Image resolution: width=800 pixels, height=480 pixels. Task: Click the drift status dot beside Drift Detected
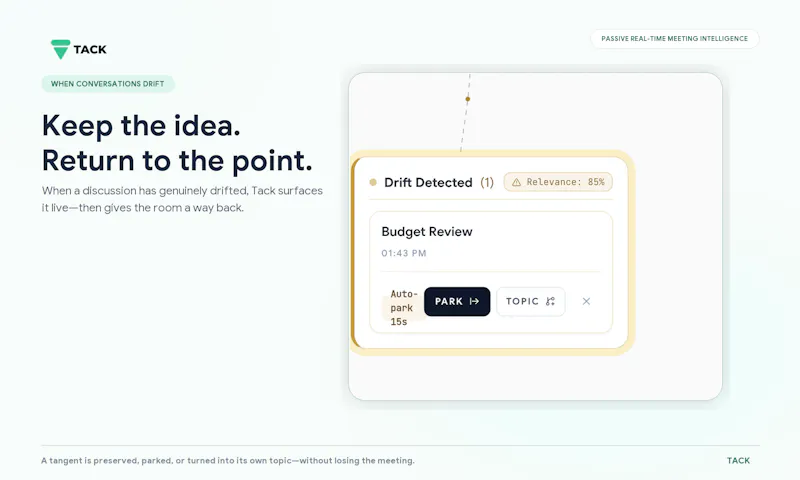(373, 182)
